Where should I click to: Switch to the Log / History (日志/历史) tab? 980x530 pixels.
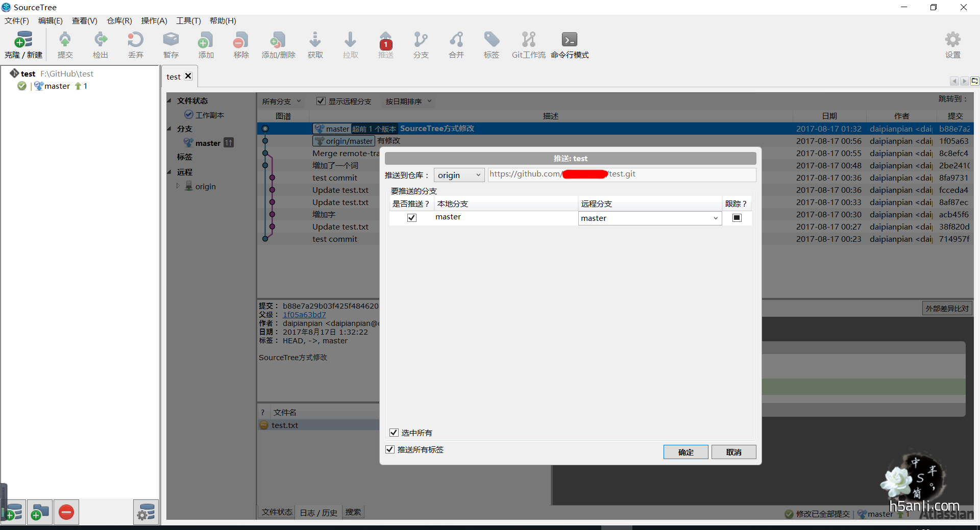318,512
